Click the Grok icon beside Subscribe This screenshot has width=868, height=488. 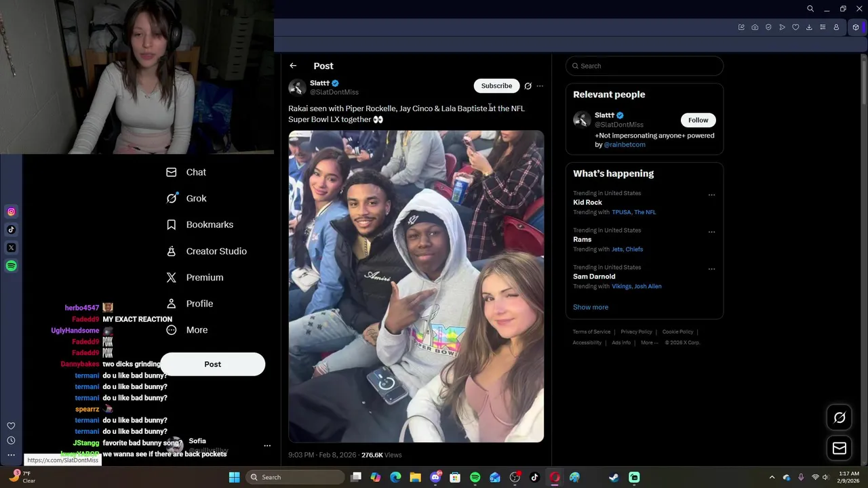[x=528, y=86]
